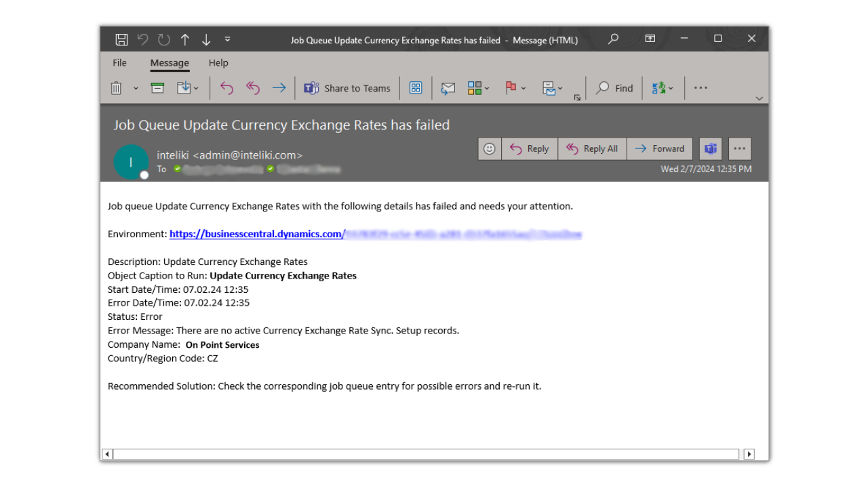Expand the Delete dropdown arrow
The height and width of the screenshot is (488, 868).
(x=136, y=88)
